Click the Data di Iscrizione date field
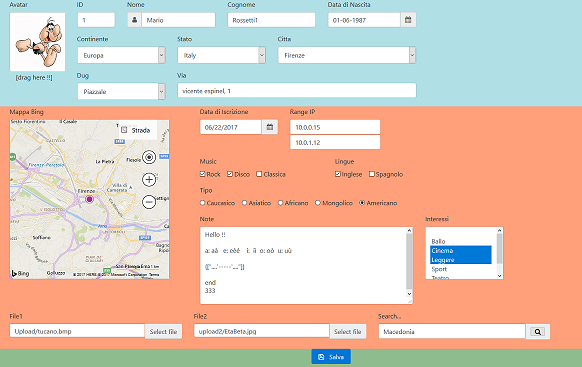The image size is (582, 367). tap(231, 127)
